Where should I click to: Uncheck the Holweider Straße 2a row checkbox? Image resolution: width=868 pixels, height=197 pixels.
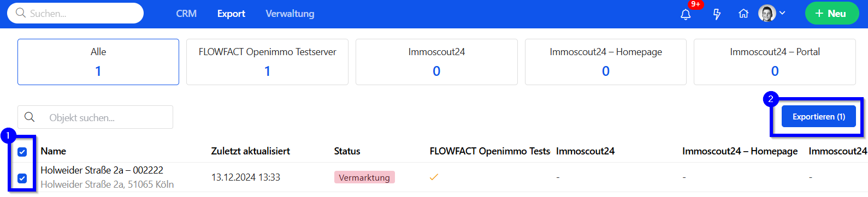[22, 178]
